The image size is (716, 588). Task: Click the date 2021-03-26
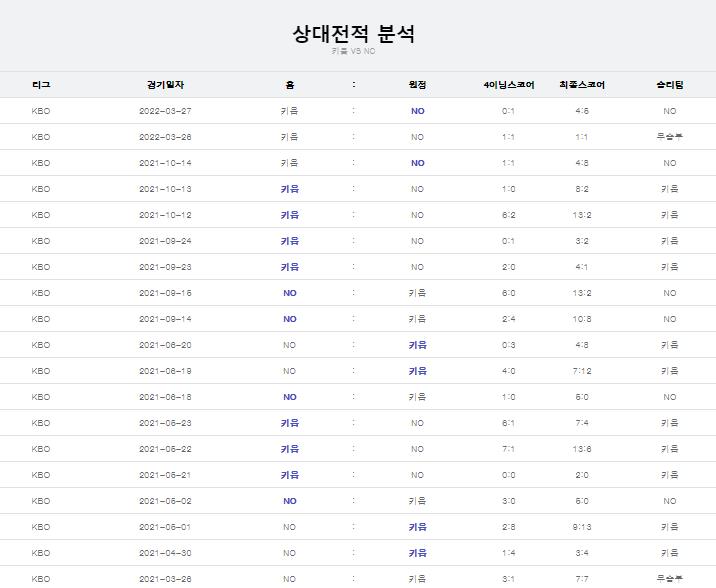pos(165,579)
